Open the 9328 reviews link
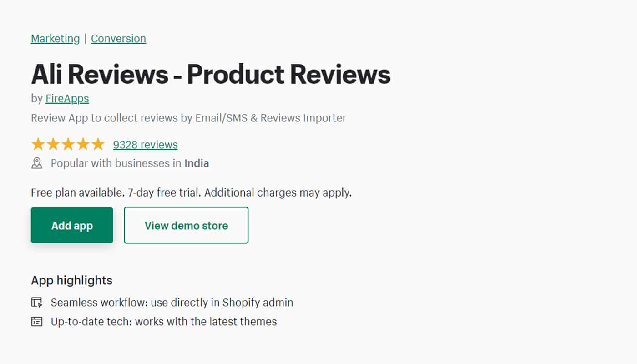637x364 pixels. [x=145, y=145]
